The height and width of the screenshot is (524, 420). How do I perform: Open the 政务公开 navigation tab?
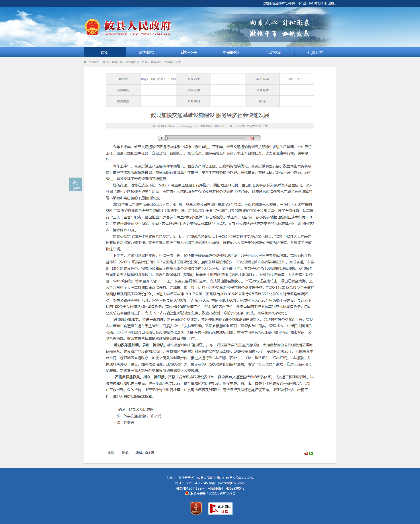[x=189, y=53]
